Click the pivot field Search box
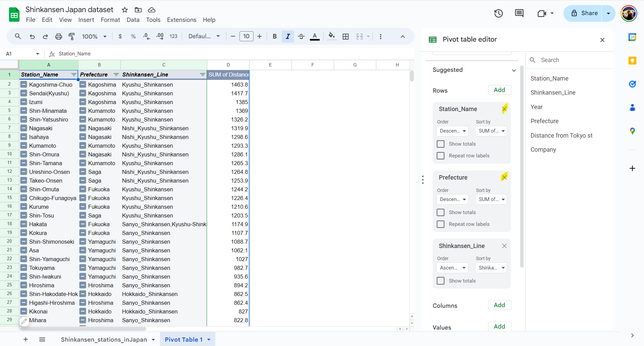The image size is (644, 346). [x=570, y=60]
